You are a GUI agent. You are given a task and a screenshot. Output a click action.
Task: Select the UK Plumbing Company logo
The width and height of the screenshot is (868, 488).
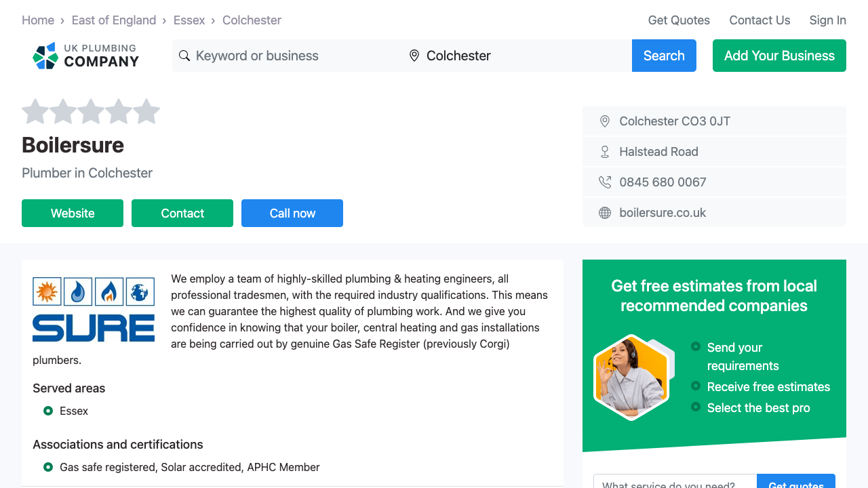point(85,56)
